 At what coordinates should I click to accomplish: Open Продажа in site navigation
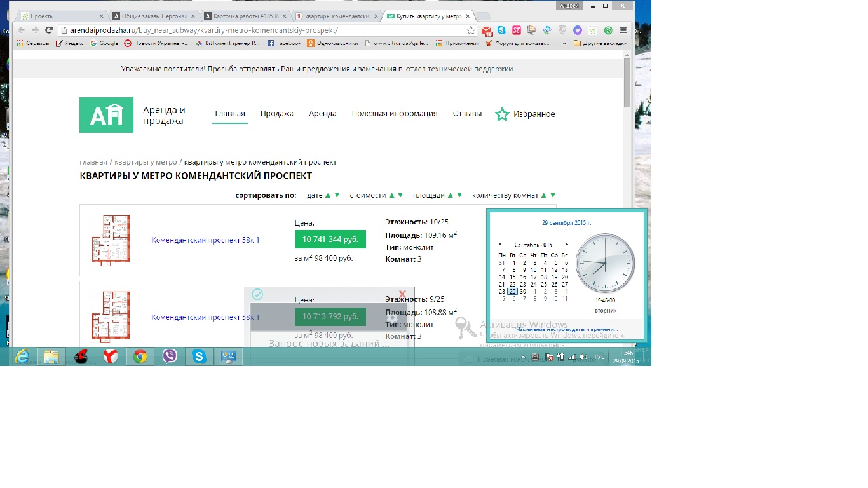(277, 114)
